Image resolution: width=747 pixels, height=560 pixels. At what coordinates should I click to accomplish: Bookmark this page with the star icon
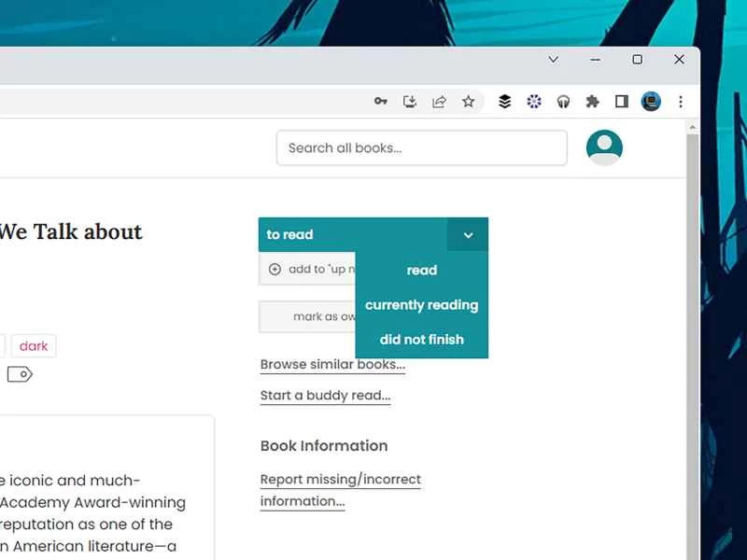click(469, 101)
